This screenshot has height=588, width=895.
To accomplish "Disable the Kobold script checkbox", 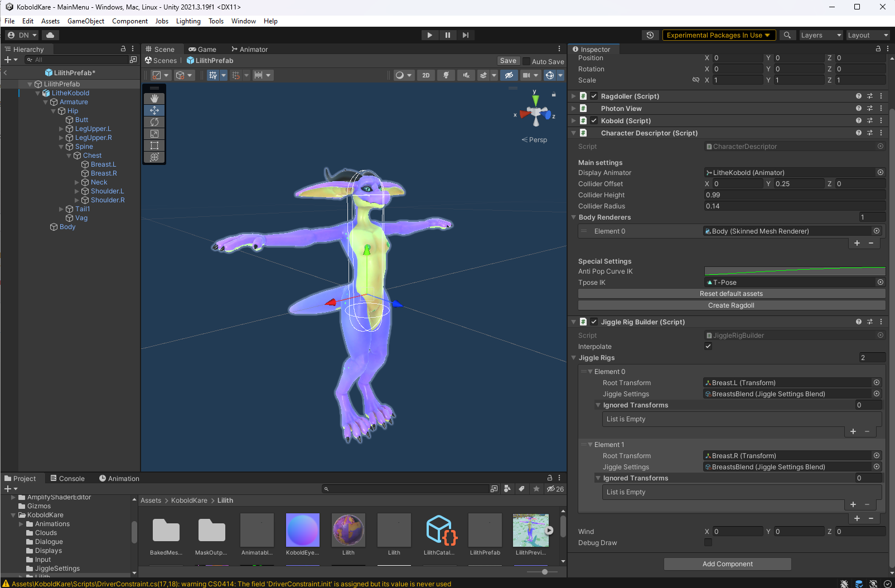I will click(x=594, y=121).
